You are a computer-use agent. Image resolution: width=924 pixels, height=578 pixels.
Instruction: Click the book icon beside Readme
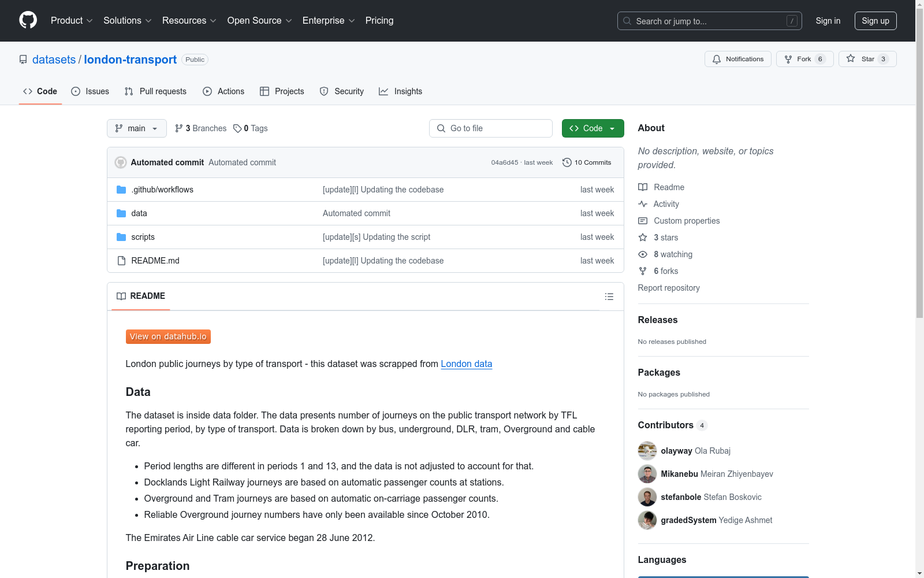[643, 187]
